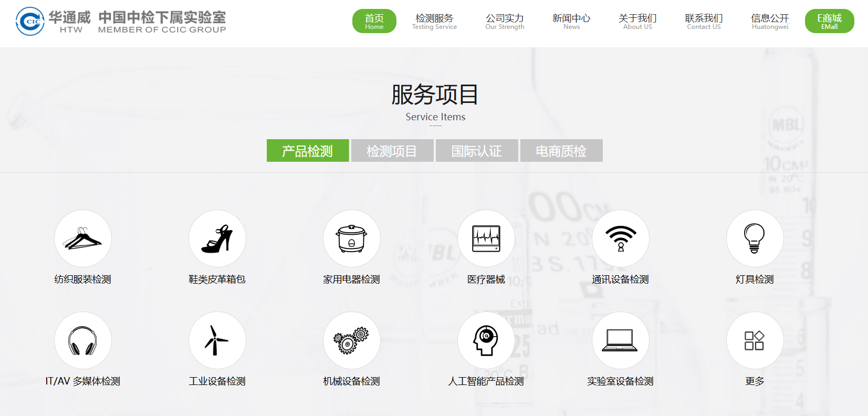This screenshot has height=416, width=868.
Task: Open 关于我们 About US menu item
Action: [637, 21]
